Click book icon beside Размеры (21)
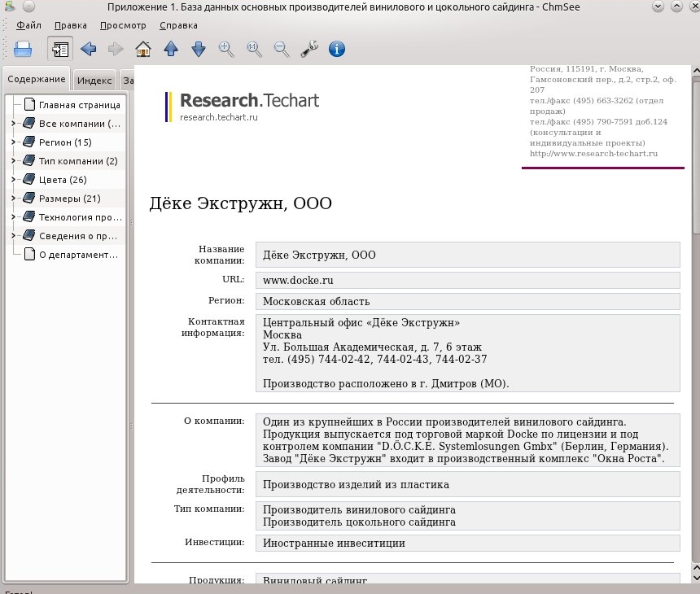Screen dimensions: 700x594 (x=29, y=199)
